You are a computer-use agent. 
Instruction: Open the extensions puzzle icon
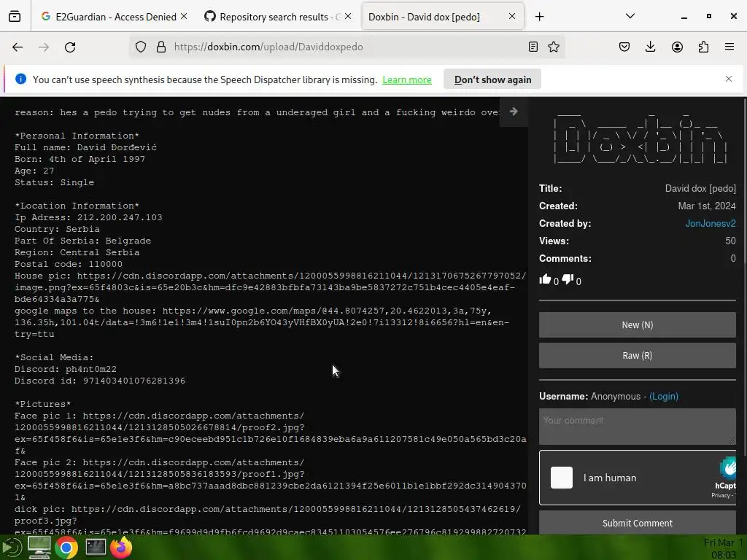(x=703, y=47)
